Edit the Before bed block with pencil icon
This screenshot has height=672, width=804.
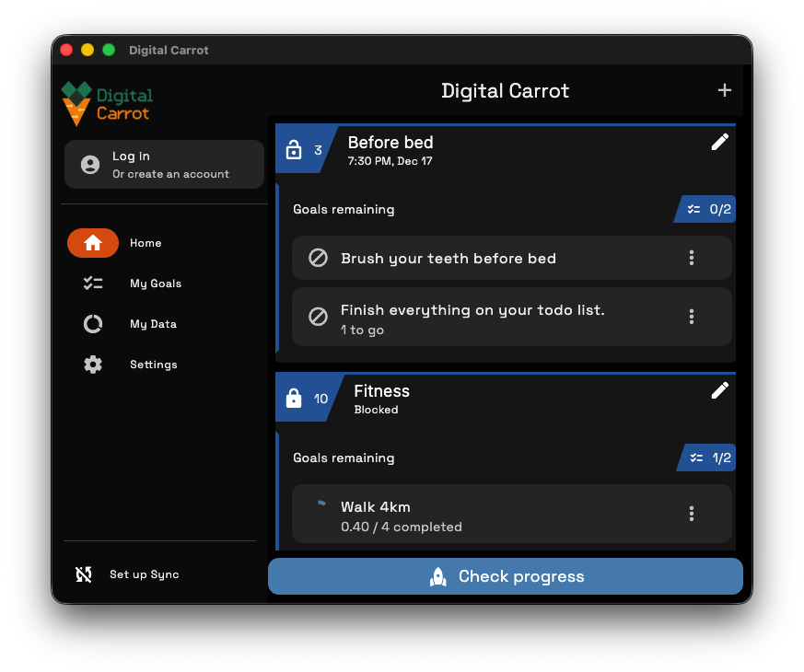[x=720, y=142]
